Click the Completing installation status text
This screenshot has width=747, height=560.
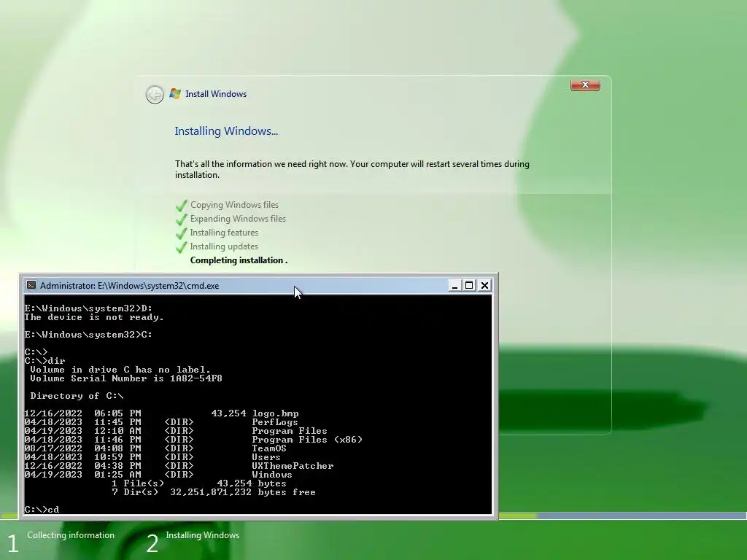coord(239,260)
